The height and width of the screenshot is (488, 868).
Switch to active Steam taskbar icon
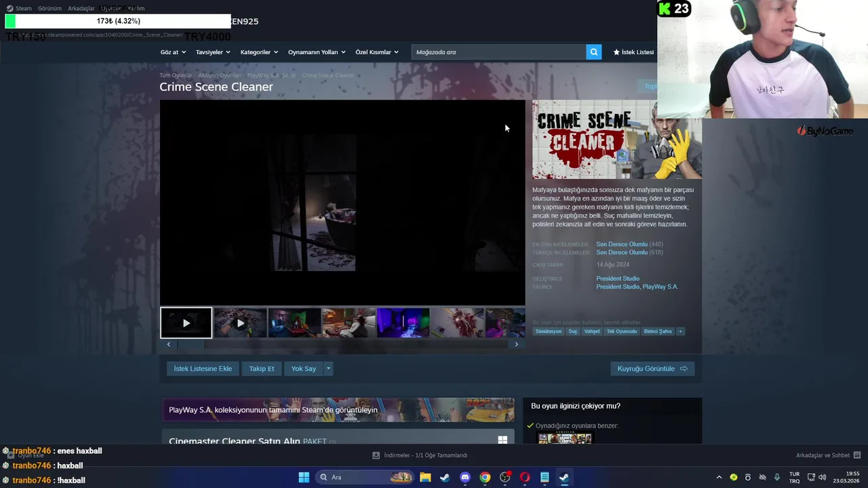click(564, 477)
